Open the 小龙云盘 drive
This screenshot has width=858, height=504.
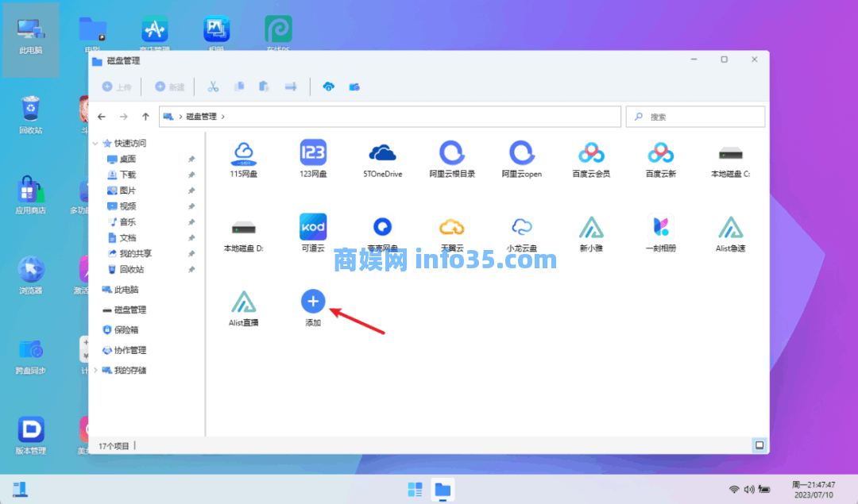pos(521,233)
